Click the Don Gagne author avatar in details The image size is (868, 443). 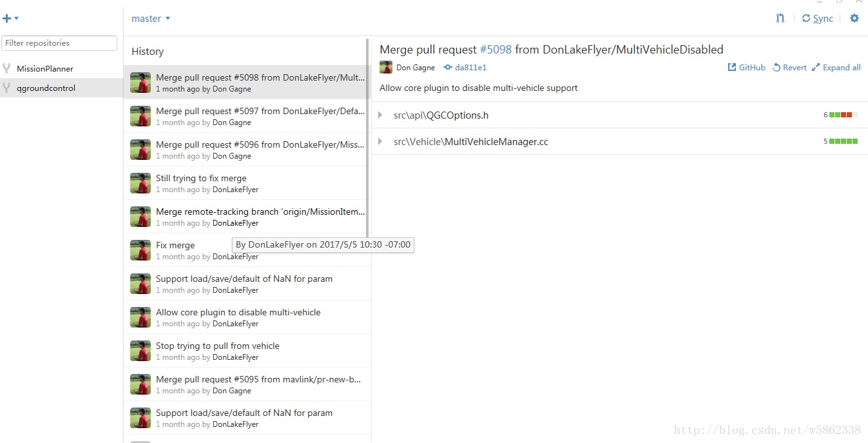[x=386, y=67]
